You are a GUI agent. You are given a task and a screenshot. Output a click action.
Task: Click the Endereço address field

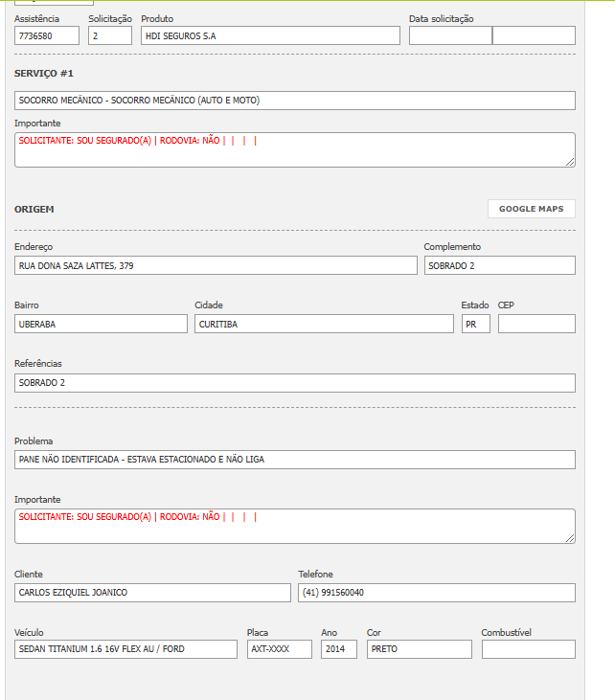point(216,265)
